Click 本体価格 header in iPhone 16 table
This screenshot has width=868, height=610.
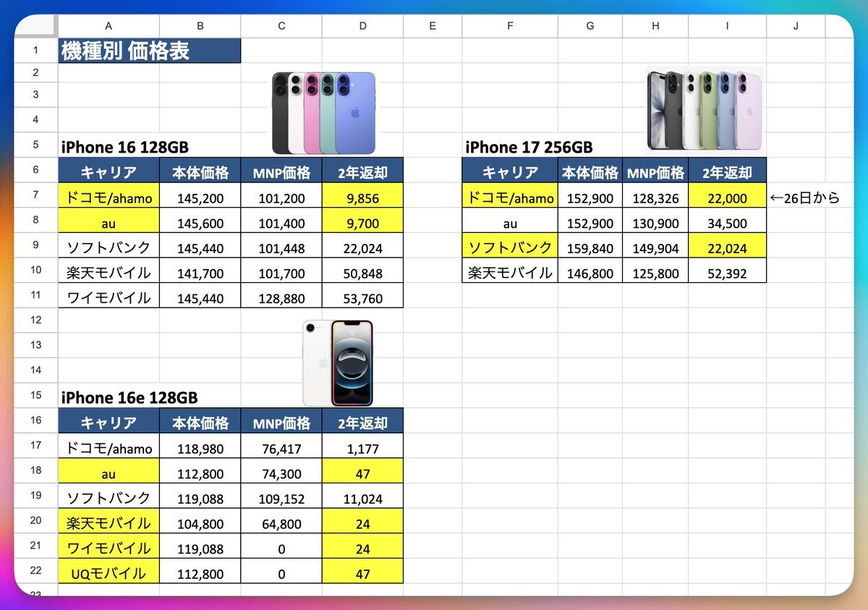click(x=200, y=171)
